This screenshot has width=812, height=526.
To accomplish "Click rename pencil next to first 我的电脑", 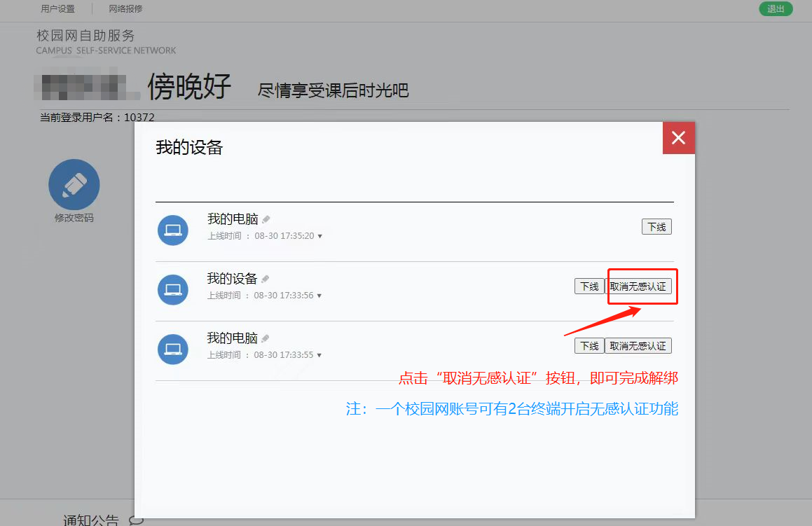I will pos(266,220).
